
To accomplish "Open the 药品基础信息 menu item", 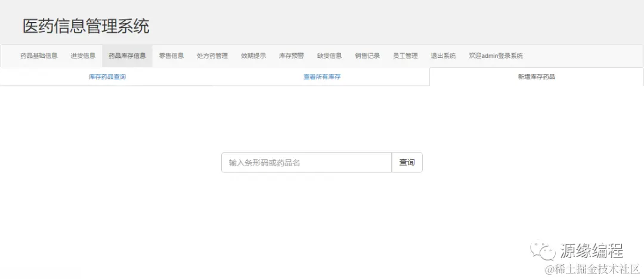I will coord(39,56).
